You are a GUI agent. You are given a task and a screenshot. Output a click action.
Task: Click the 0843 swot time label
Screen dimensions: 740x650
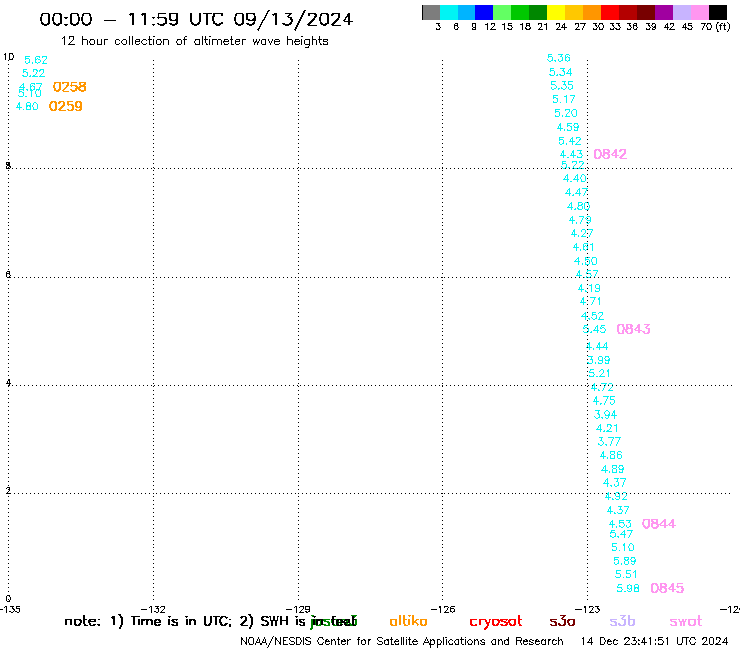coord(633,329)
